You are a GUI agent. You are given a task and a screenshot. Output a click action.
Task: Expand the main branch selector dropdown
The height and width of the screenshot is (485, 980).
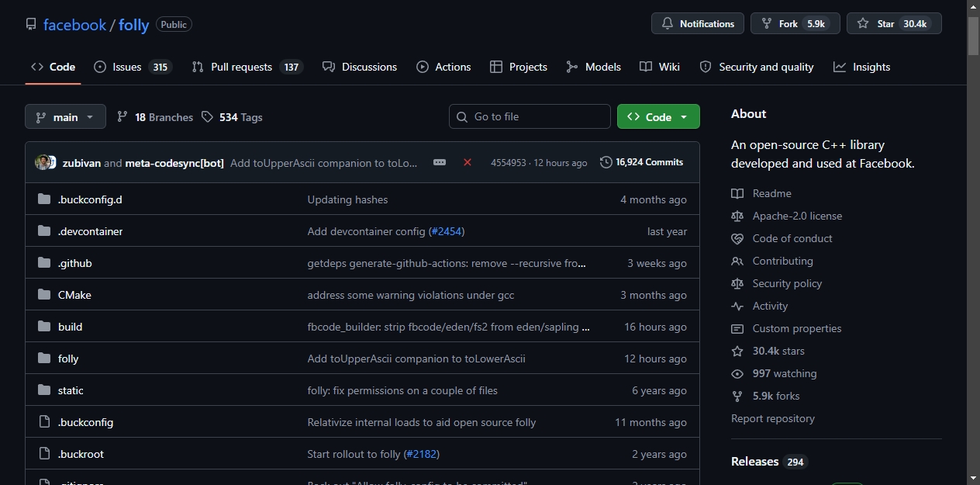coord(65,117)
